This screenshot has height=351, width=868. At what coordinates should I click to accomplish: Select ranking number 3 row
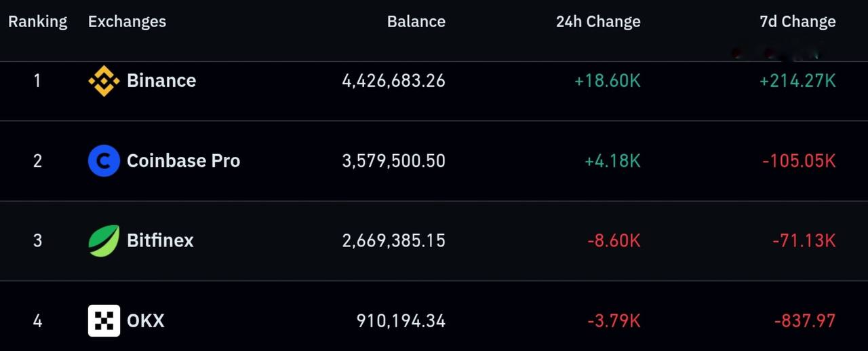point(434,241)
